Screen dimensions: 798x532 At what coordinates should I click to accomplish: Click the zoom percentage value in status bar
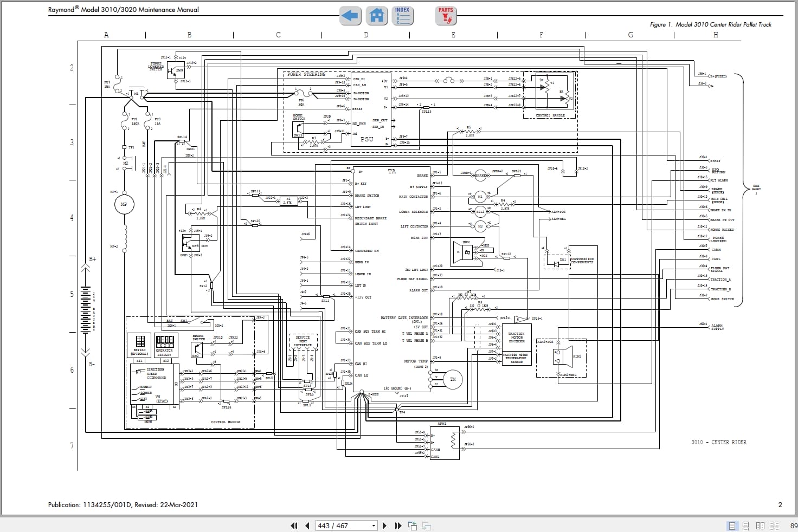pos(793,525)
